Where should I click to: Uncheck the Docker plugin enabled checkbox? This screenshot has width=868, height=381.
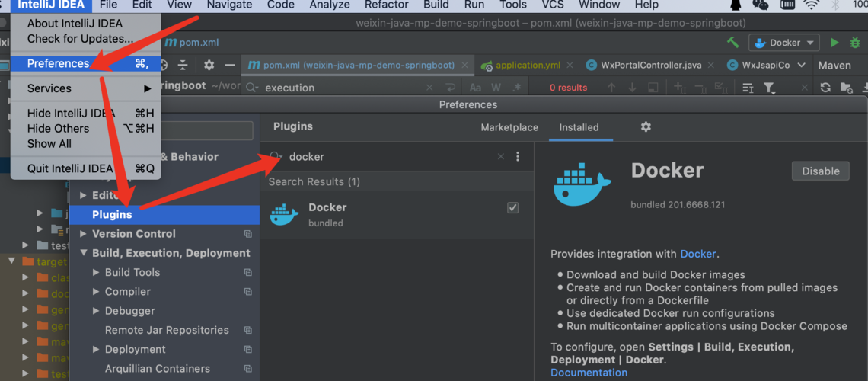[x=512, y=208]
